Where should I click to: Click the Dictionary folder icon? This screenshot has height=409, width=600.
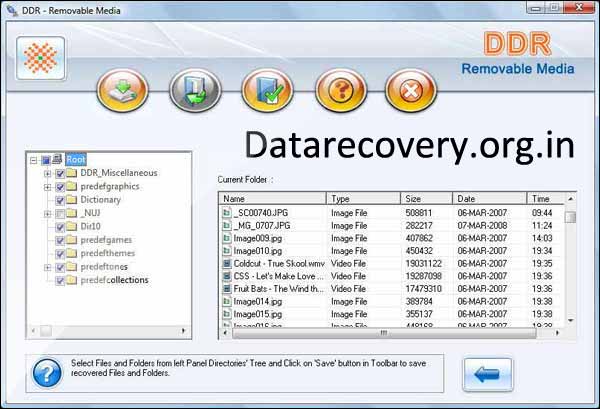click(x=72, y=200)
